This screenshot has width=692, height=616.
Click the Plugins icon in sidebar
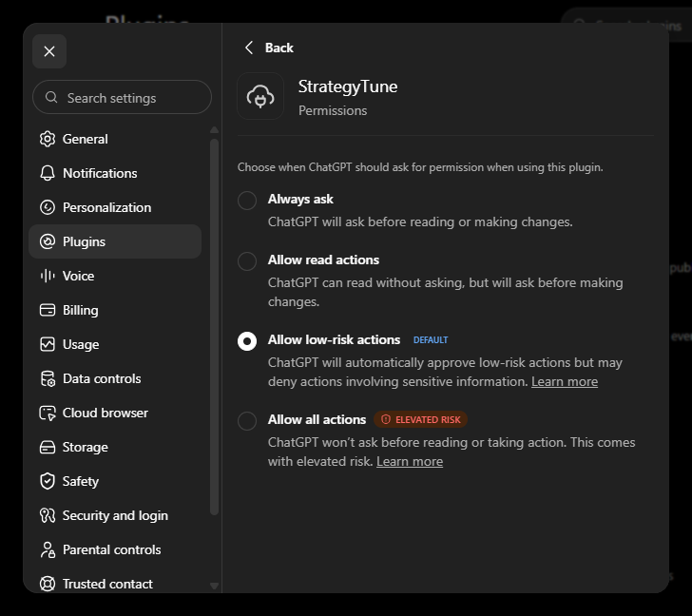point(48,241)
